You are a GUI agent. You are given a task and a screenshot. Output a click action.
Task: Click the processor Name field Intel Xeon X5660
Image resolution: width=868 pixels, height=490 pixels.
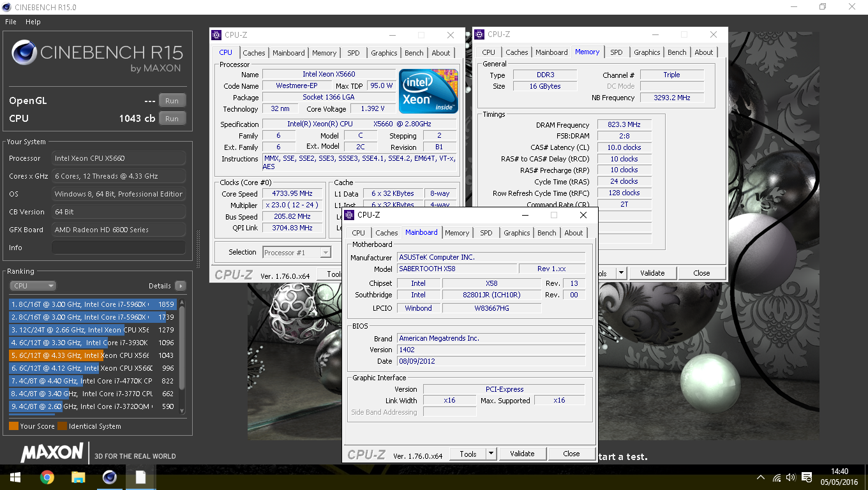[x=329, y=75]
